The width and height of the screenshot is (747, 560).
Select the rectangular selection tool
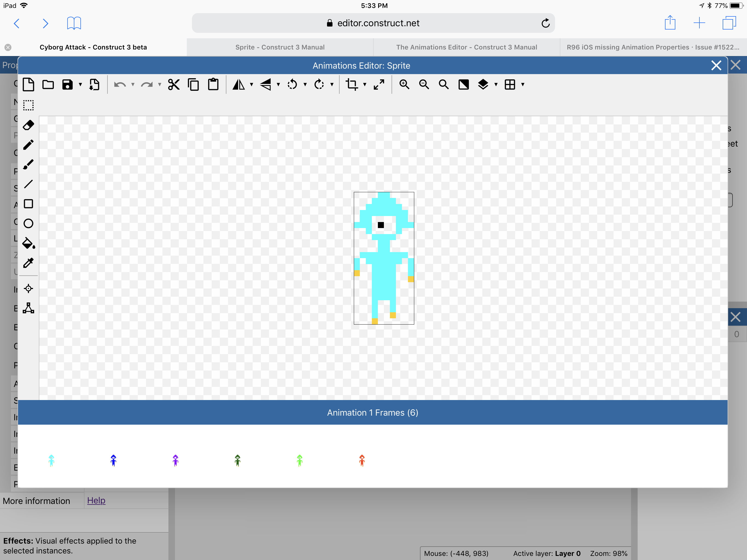coord(28,105)
